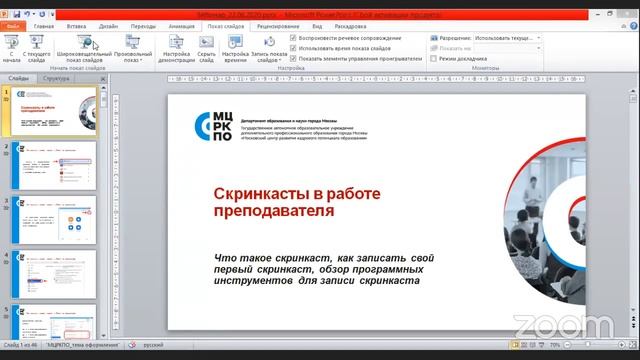Click main slide scrollbar up arrow

[x=633, y=91]
